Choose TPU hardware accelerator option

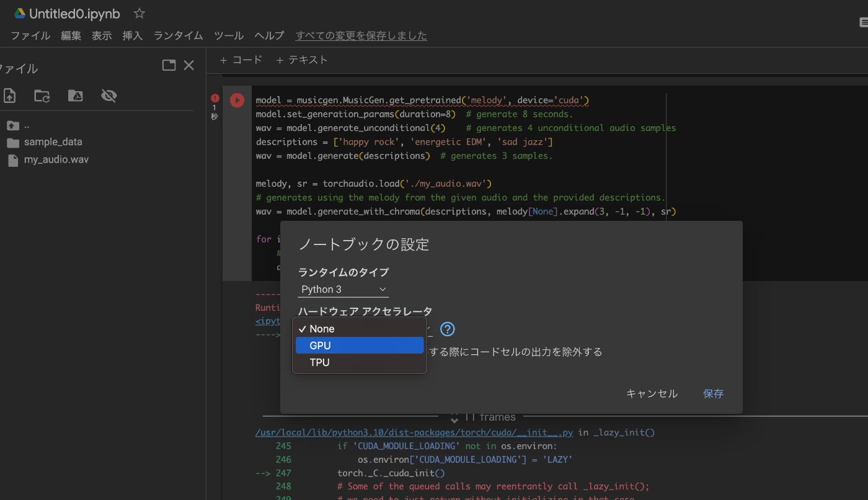point(360,362)
